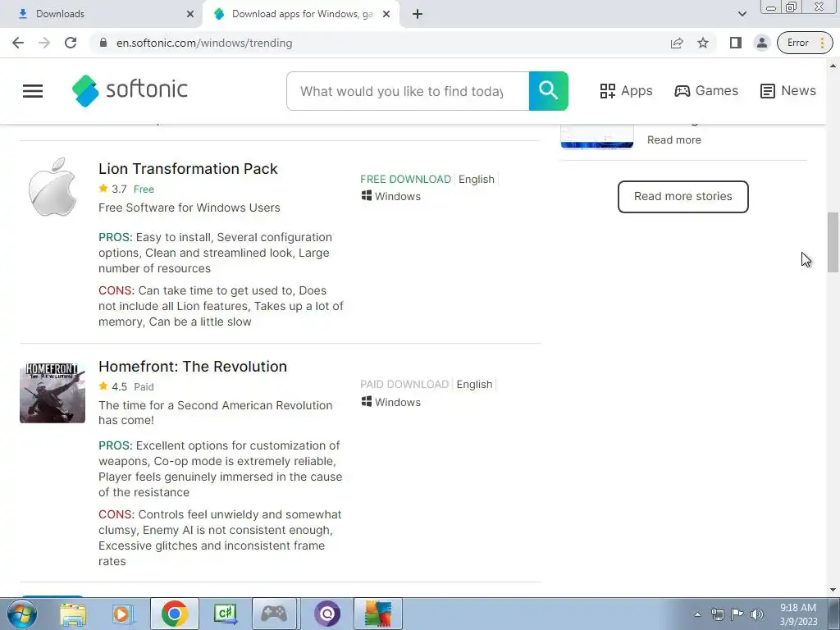Bookmark this page with star icon
Image resolution: width=840 pixels, height=630 pixels.
point(703,43)
